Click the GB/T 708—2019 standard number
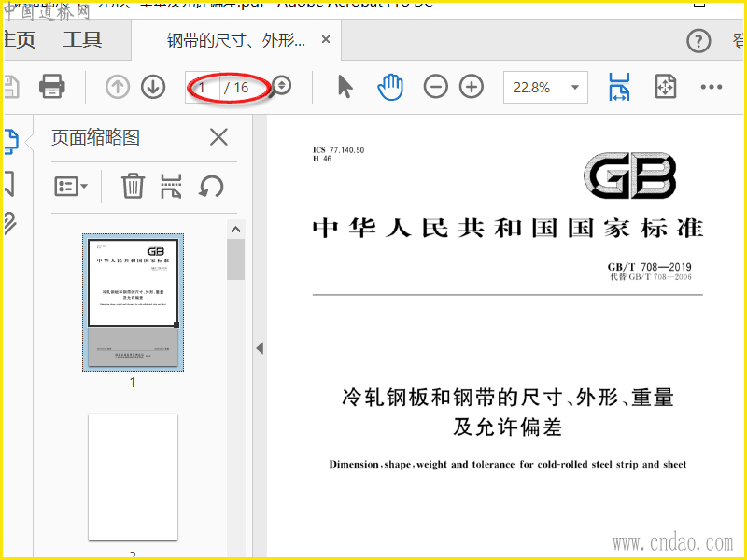Viewport: 747px width, 560px height. (649, 267)
